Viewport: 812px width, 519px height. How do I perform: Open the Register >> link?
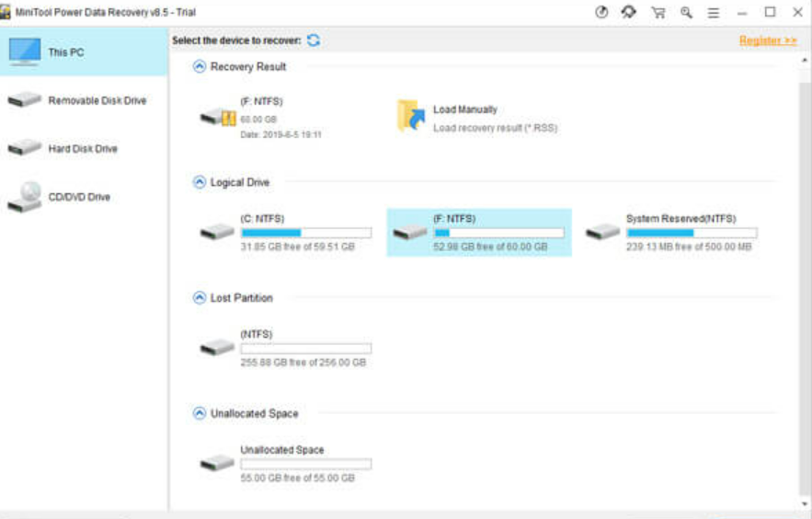tap(768, 40)
